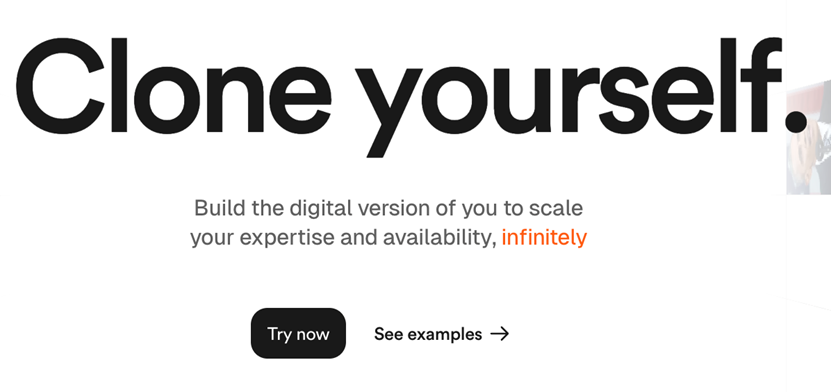Click the faint gray panel below the image

809,291
